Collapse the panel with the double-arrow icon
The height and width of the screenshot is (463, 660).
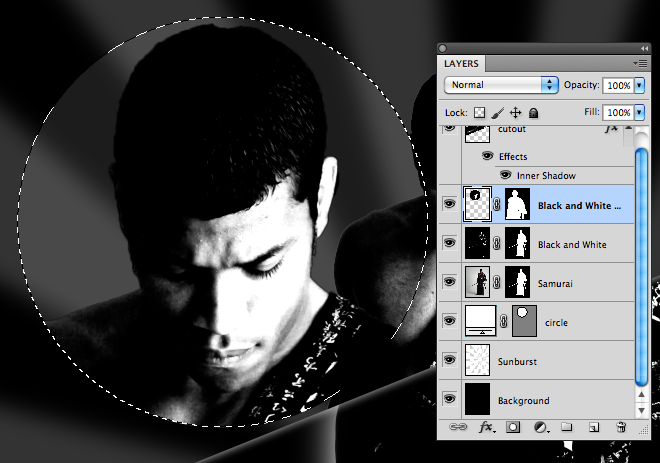644,49
